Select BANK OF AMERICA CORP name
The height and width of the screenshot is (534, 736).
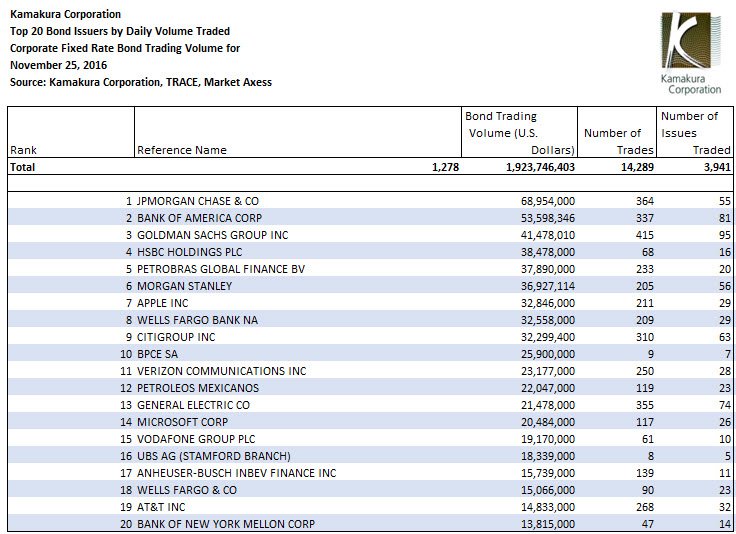click(199, 218)
